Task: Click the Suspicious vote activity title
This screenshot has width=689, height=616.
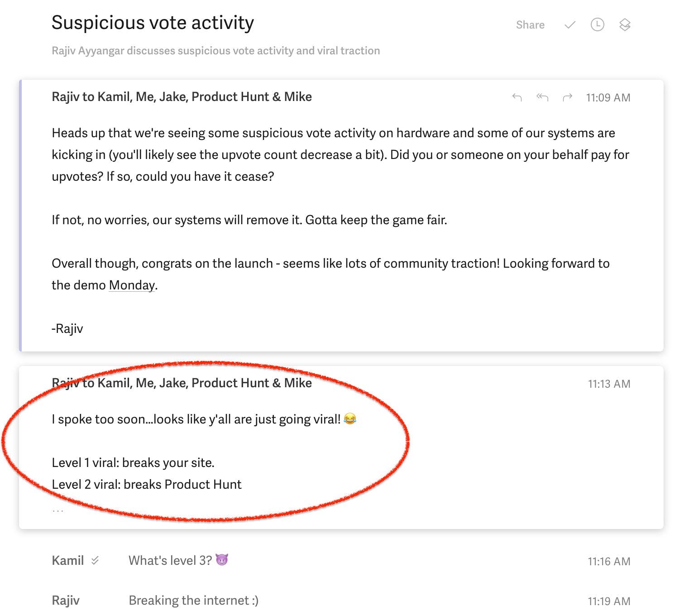Action: pyautogui.click(x=153, y=23)
